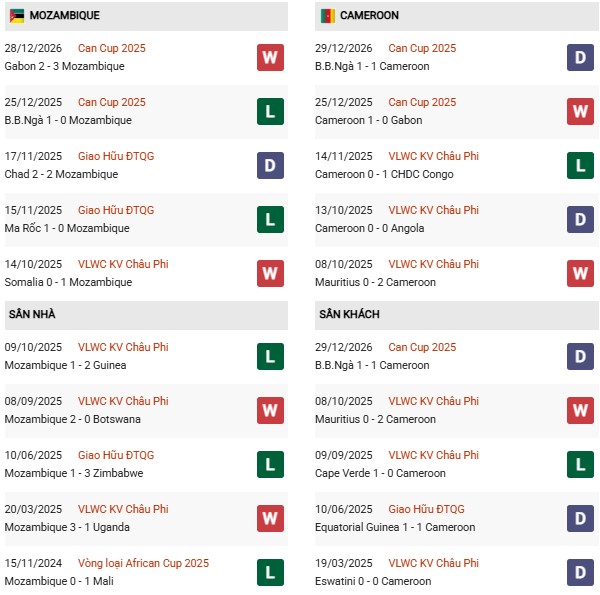The image size is (600, 595).
Task: Click L badge for Cape Verde 1-0 Cameroon
Action: click(580, 464)
